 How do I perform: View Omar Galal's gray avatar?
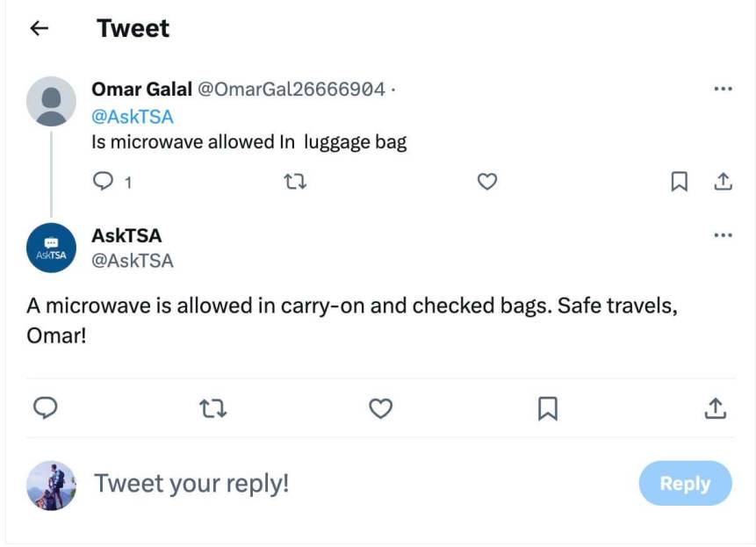(x=51, y=102)
